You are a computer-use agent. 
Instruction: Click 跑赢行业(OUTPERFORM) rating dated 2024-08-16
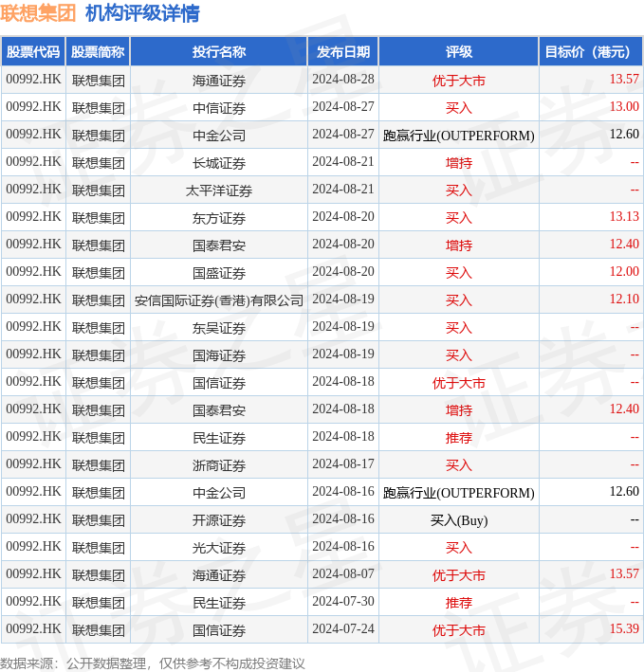point(459,493)
